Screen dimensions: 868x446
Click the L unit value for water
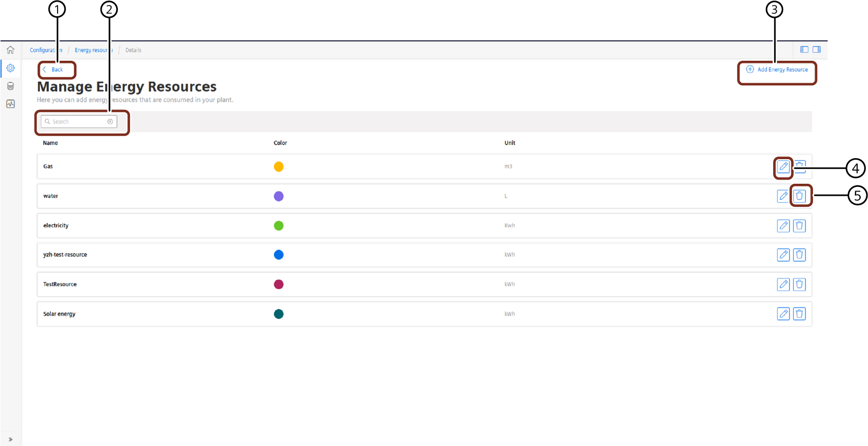(x=506, y=196)
